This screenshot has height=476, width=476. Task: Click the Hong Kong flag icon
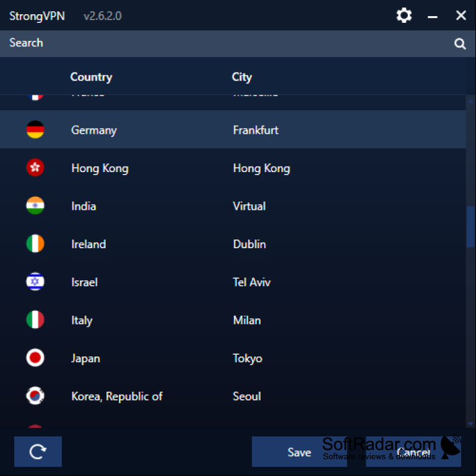[35, 168]
